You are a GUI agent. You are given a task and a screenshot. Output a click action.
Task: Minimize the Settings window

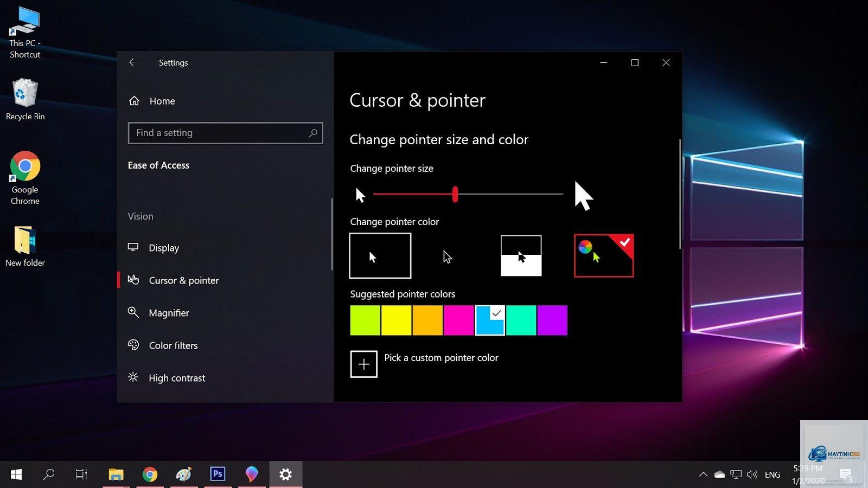[603, 62]
